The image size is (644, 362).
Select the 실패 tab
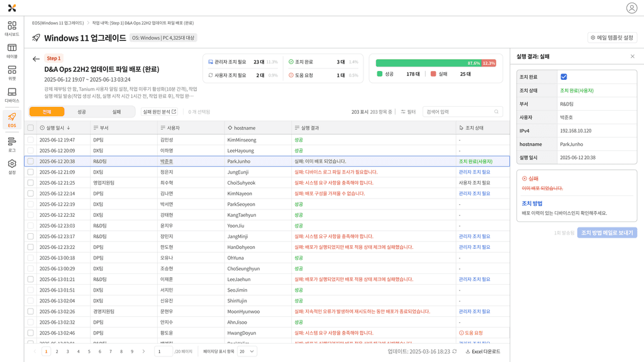[x=116, y=112]
